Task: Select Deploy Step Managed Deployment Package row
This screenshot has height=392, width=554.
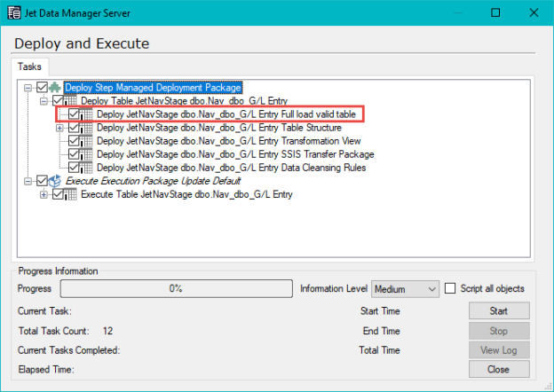Action: (153, 88)
